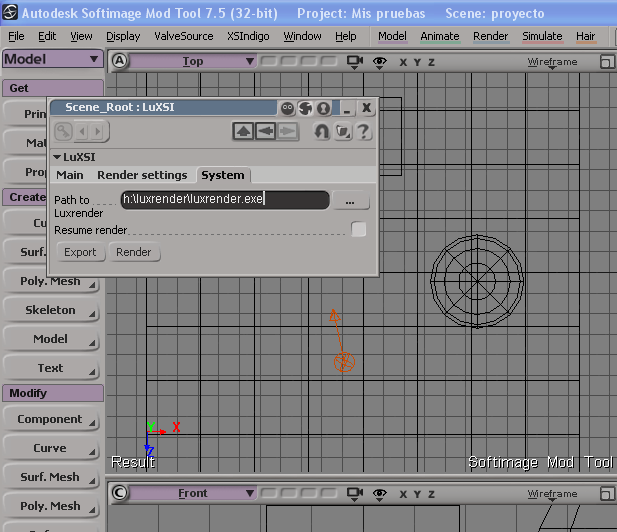Click the face icon in LuXSI title bar
The height and width of the screenshot is (532, 617).
click(288, 108)
